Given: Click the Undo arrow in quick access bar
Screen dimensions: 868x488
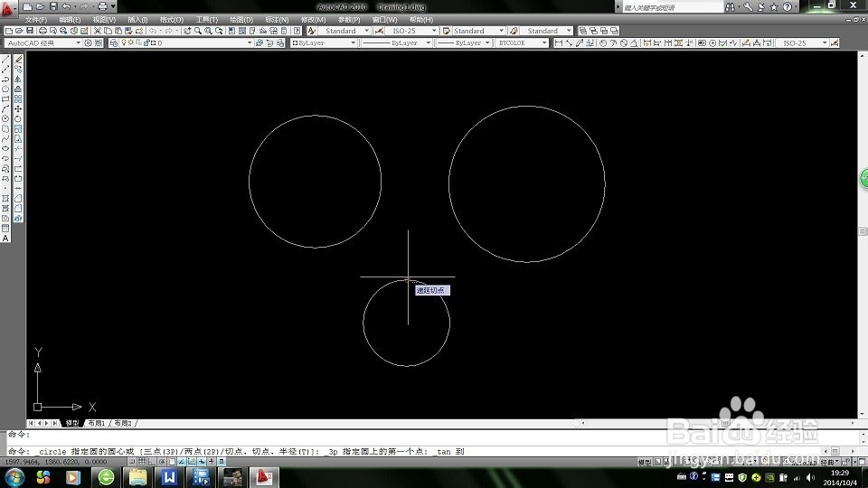Looking at the screenshot, I should [66, 6].
